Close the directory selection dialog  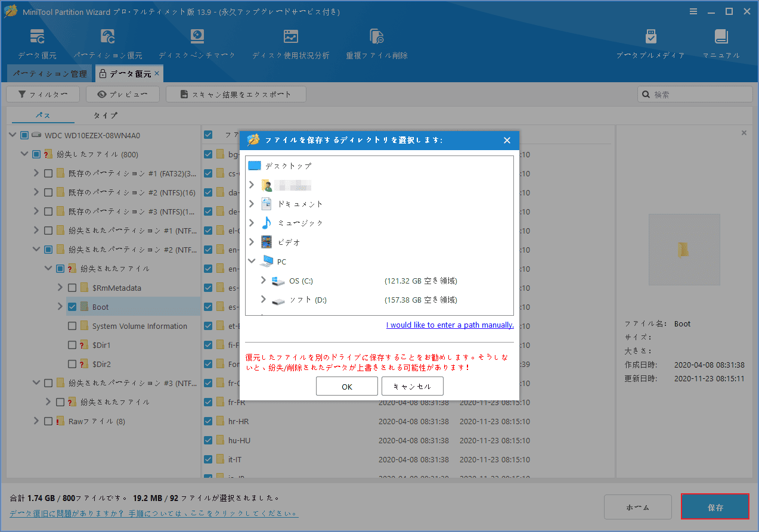[507, 141]
